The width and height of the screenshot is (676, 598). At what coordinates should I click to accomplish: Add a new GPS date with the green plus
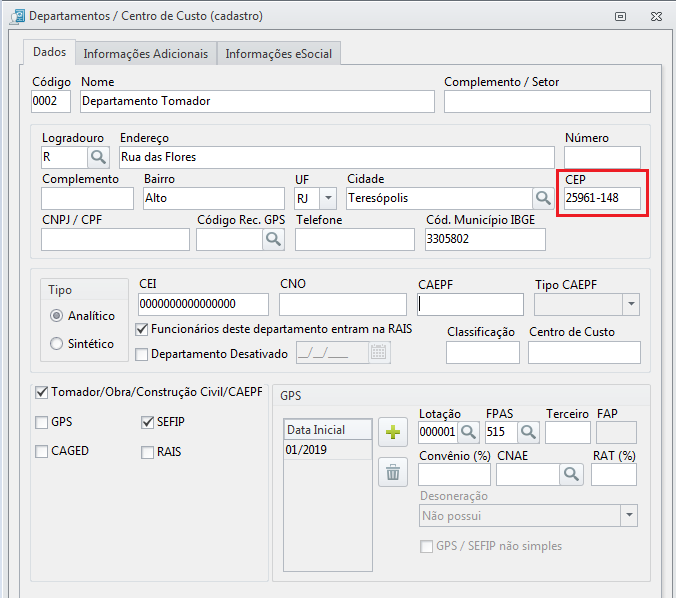coord(393,432)
